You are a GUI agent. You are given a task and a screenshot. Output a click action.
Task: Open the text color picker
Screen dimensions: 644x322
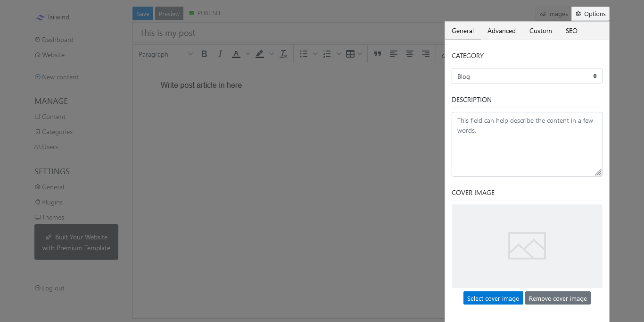pos(236,54)
